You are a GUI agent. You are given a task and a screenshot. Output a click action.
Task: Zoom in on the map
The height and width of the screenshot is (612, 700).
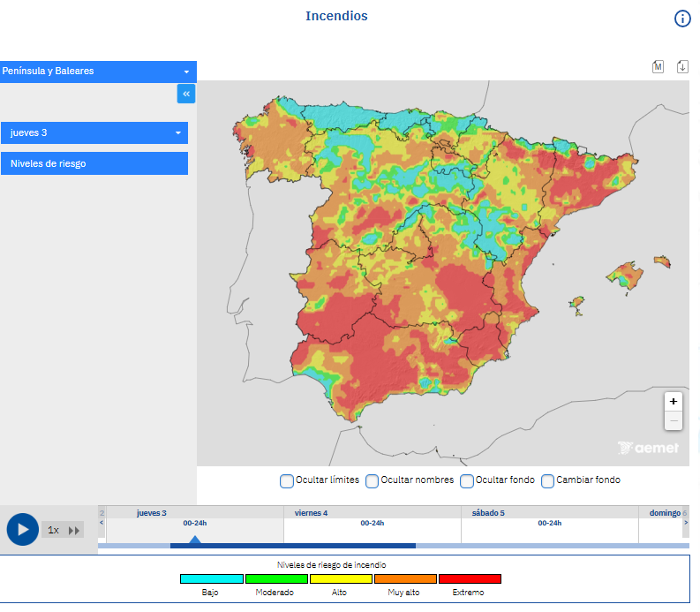point(674,402)
